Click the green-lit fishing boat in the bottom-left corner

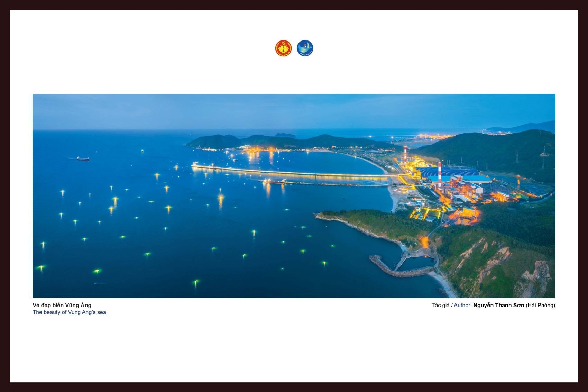41,267
